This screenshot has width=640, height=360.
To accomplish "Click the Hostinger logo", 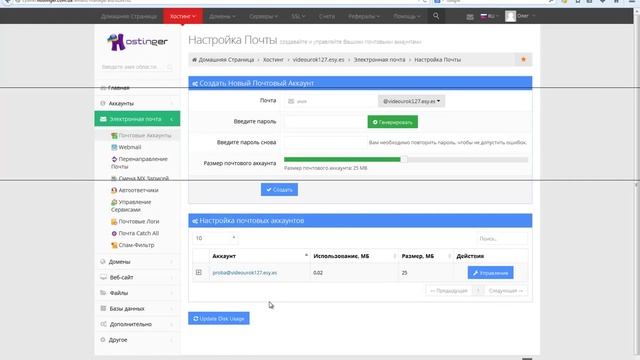I will point(137,42).
